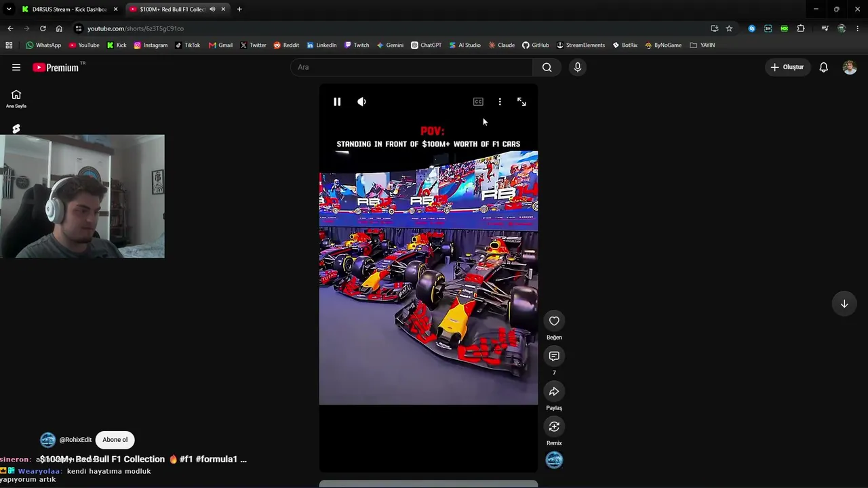Open the StreamElements bookmark
The image size is (868, 488).
click(580, 45)
